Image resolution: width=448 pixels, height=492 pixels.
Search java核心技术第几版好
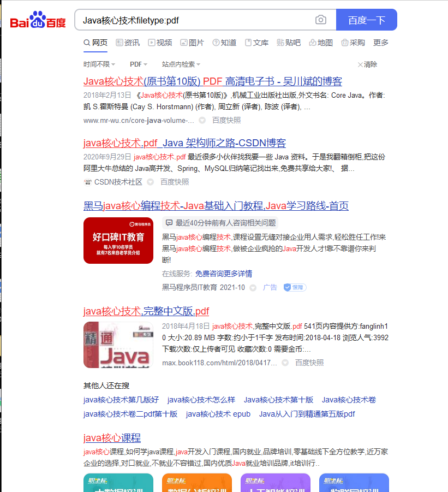[121, 400]
